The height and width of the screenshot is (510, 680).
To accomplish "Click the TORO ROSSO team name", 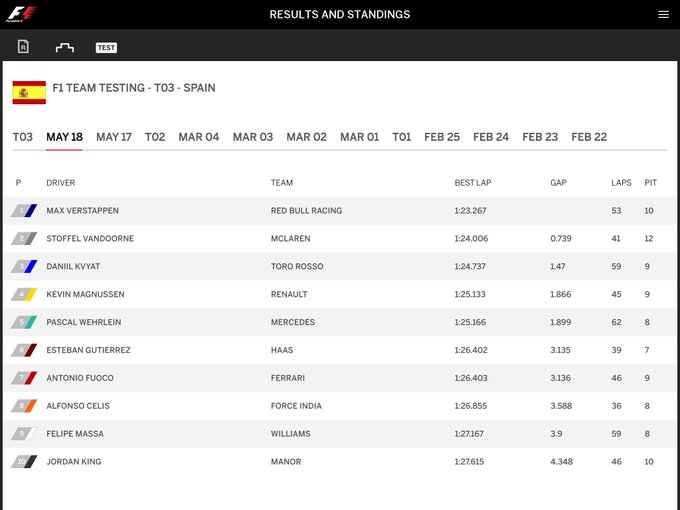I will [297, 266].
